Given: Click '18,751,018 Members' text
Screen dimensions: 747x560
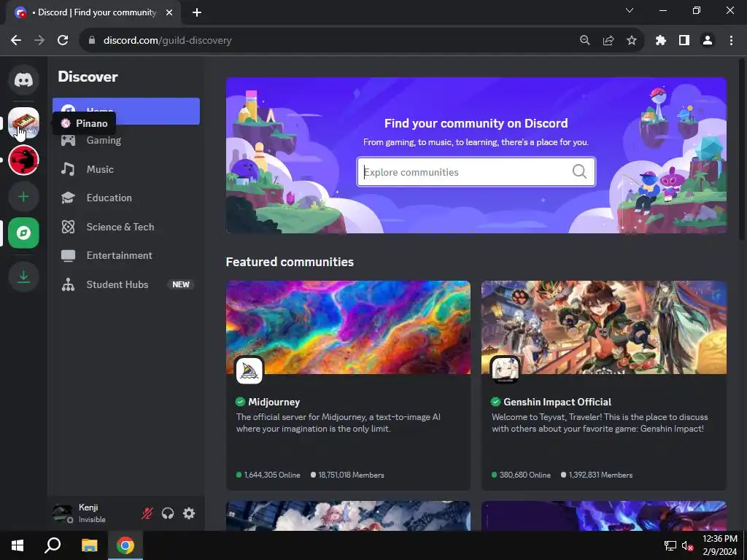Looking at the screenshot, I should (x=351, y=475).
